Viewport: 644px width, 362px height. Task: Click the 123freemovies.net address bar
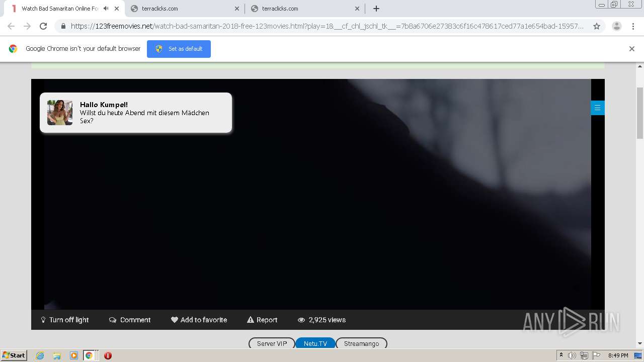327,26
